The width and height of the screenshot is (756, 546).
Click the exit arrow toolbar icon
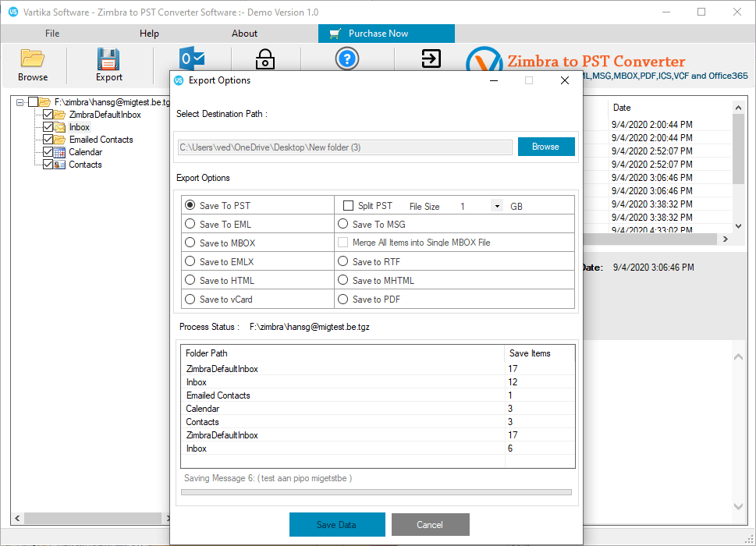(x=431, y=58)
